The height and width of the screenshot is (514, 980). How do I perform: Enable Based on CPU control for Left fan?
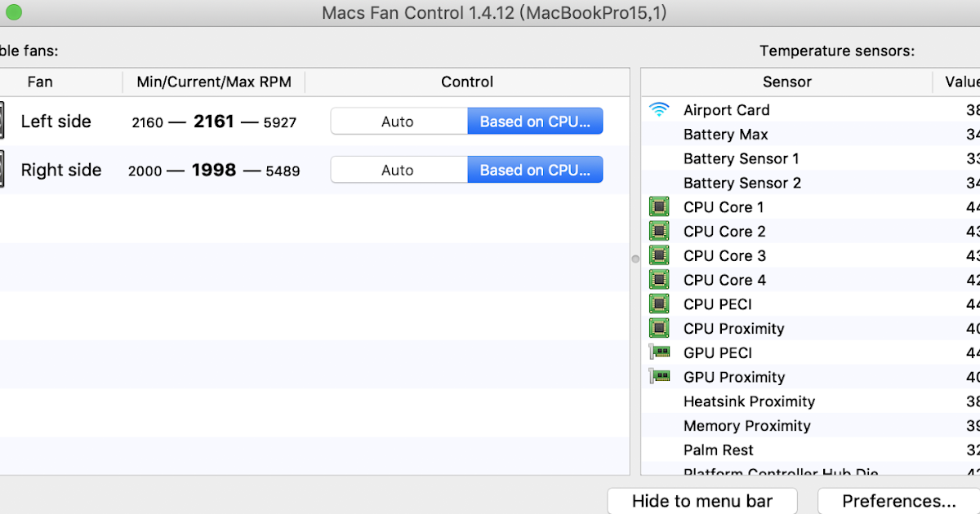pyautogui.click(x=535, y=120)
